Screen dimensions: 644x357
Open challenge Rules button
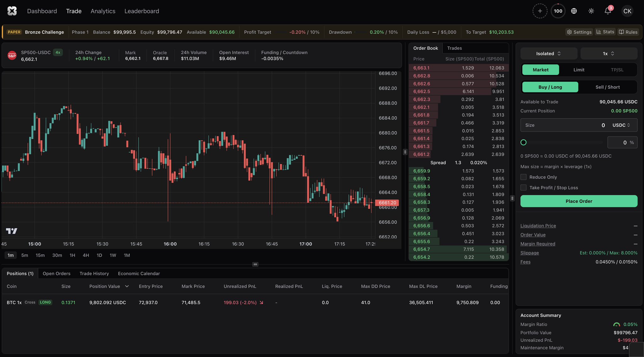click(x=628, y=32)
